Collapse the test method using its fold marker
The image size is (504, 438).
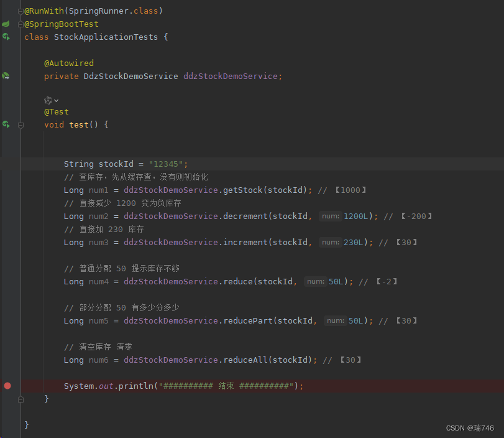pos(21,124)
